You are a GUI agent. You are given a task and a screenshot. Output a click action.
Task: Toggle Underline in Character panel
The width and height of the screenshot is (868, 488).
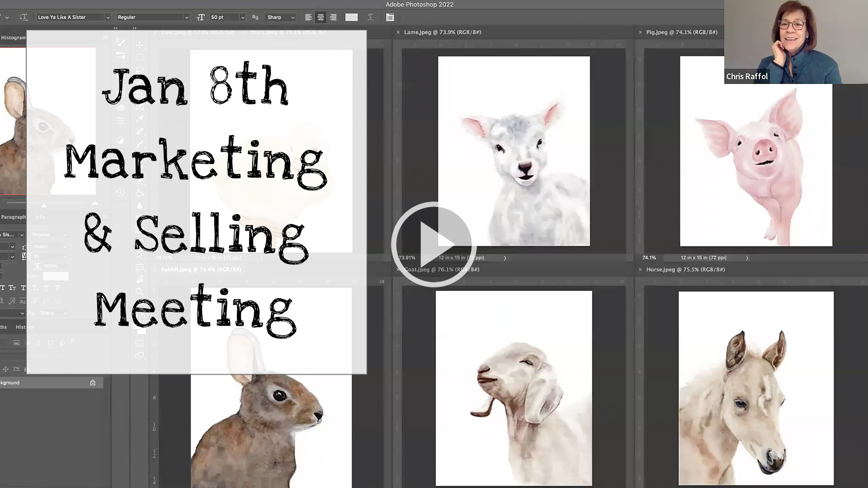coord(46,288)
